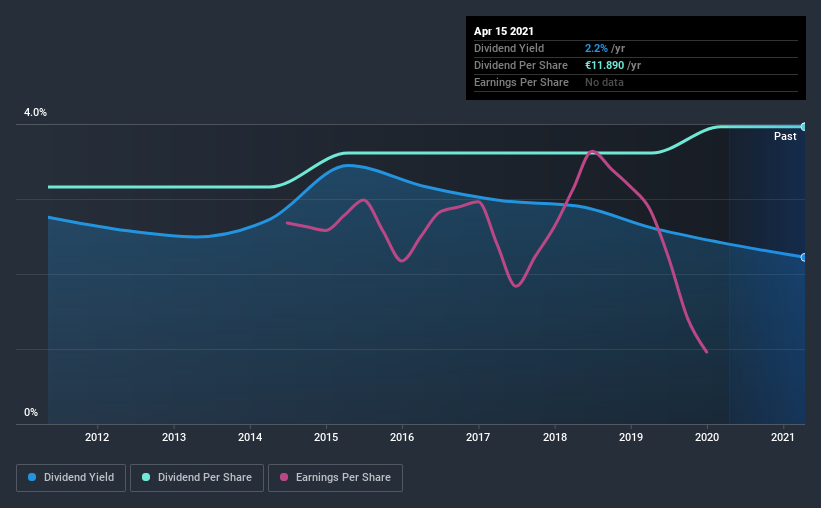This screenshot has height=508, width=821.
Task: Click the Past label on the chart
Action: click(785, 136)
